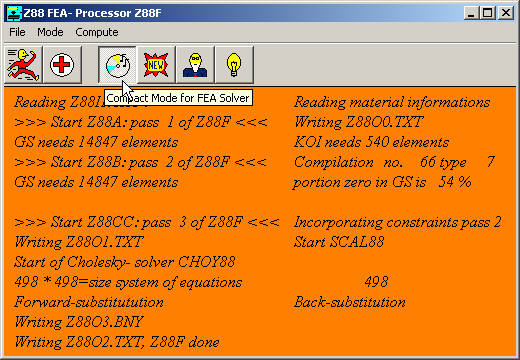
Task: Select the Compact Mode CD icon
Action: click(117, 65)
